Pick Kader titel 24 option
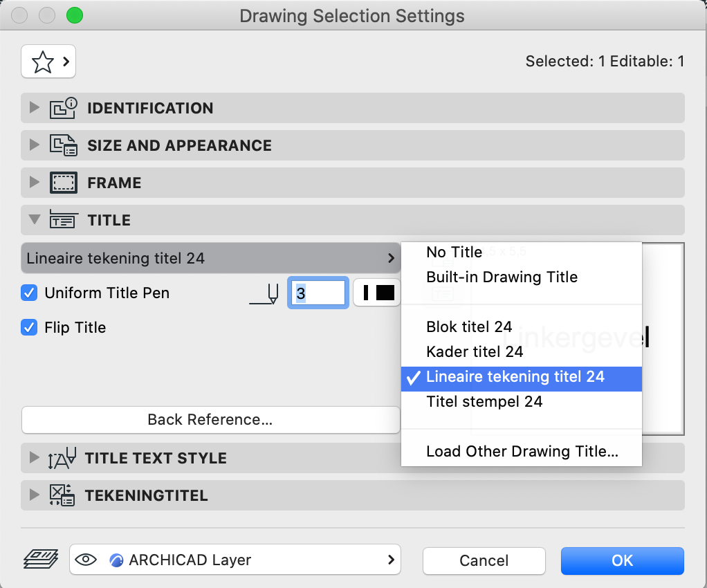 (x=521, y=351)
